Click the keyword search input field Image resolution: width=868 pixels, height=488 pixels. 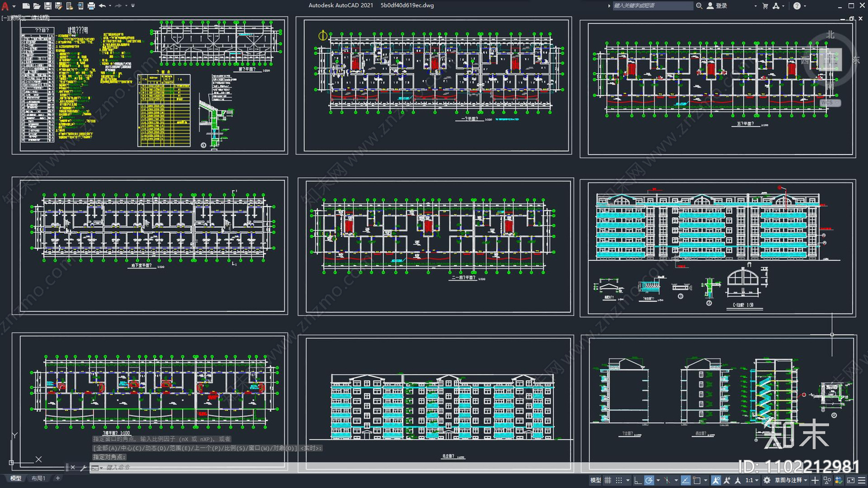click(x=653, y=5)
